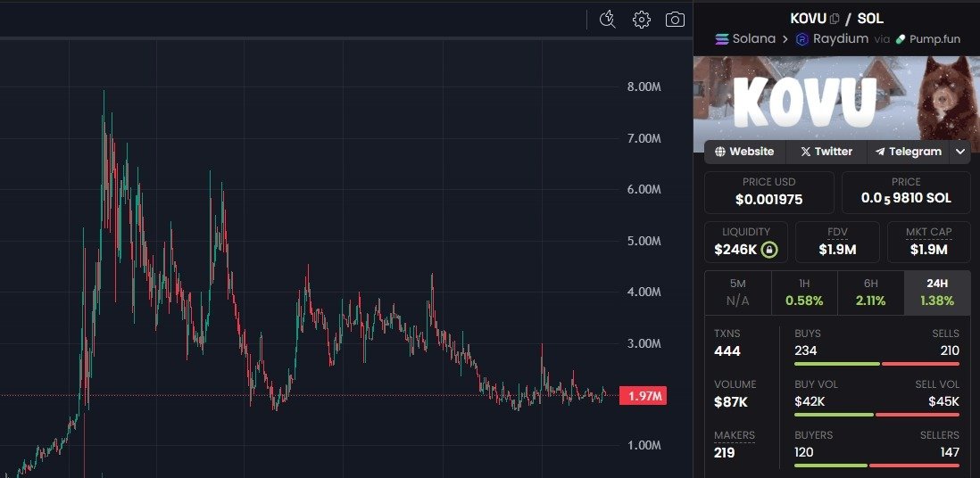Open the KOVU Twitter link

[826, 152]
